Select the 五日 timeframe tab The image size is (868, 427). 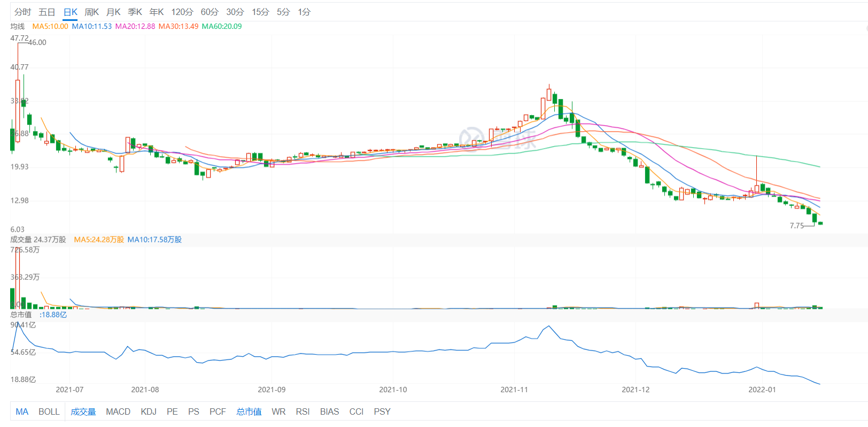pos(46,12)
